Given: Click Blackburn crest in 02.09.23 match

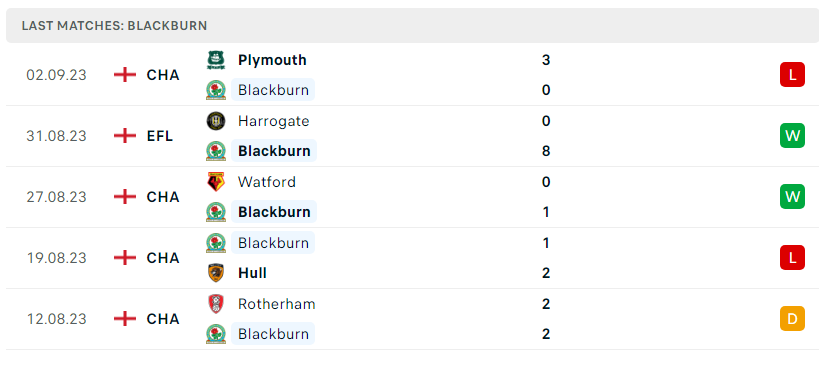Looking at the screenshot, I should tap(216, 90).
